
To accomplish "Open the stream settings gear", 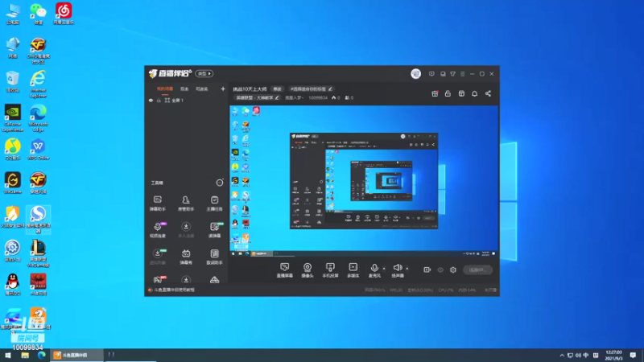I will (453, 270).
